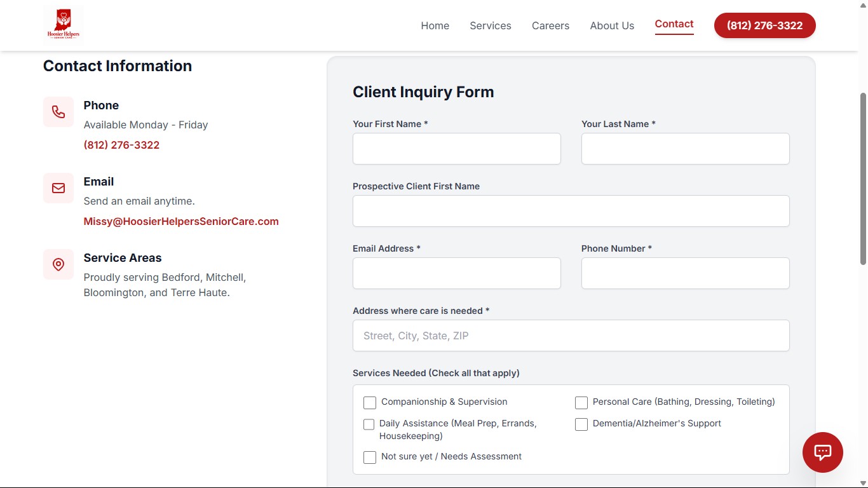Focus the Your First Name field

(457, 149)
